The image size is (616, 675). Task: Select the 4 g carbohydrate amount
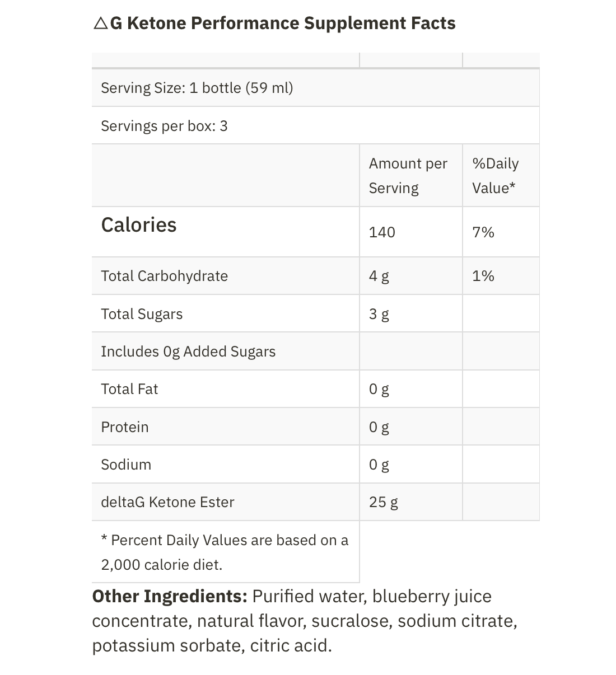379,276
